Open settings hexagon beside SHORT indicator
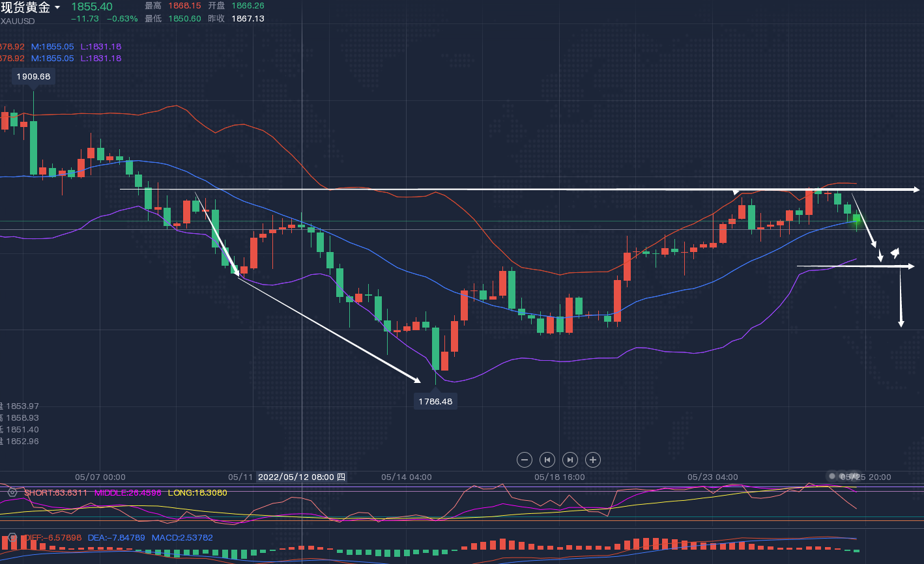The width and height of the screenshot is (924, 564). [12, 492]
